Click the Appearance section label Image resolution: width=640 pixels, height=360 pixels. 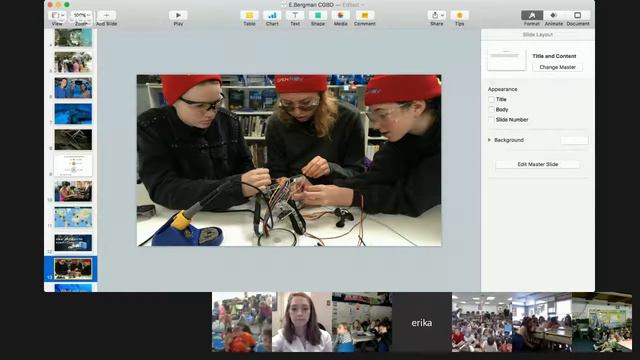coord(502,89)
